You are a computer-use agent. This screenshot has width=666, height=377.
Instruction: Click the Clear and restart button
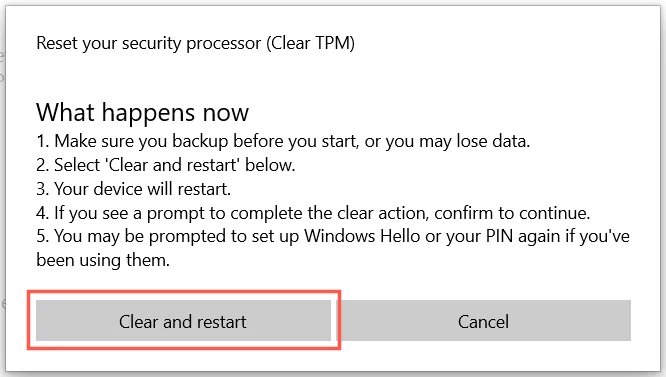coord(183,321)
